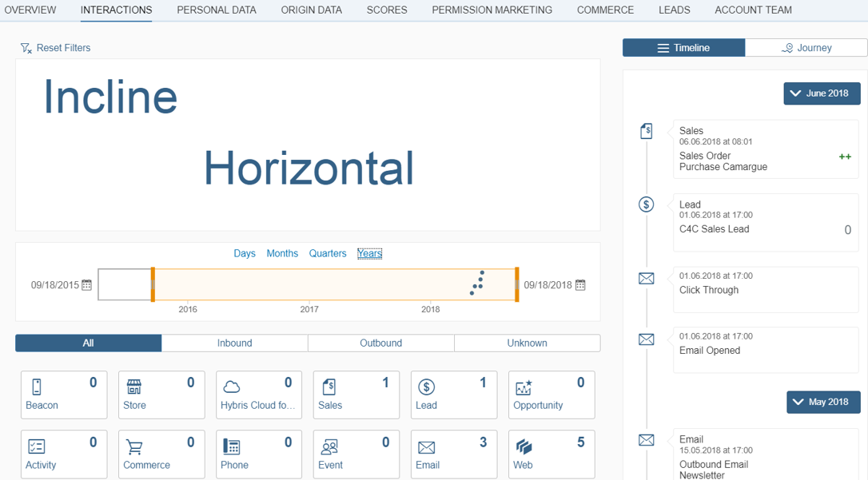Click the Phone interaction tile icon
Viewport: 868px width, 480px height.
coord(232,447)
